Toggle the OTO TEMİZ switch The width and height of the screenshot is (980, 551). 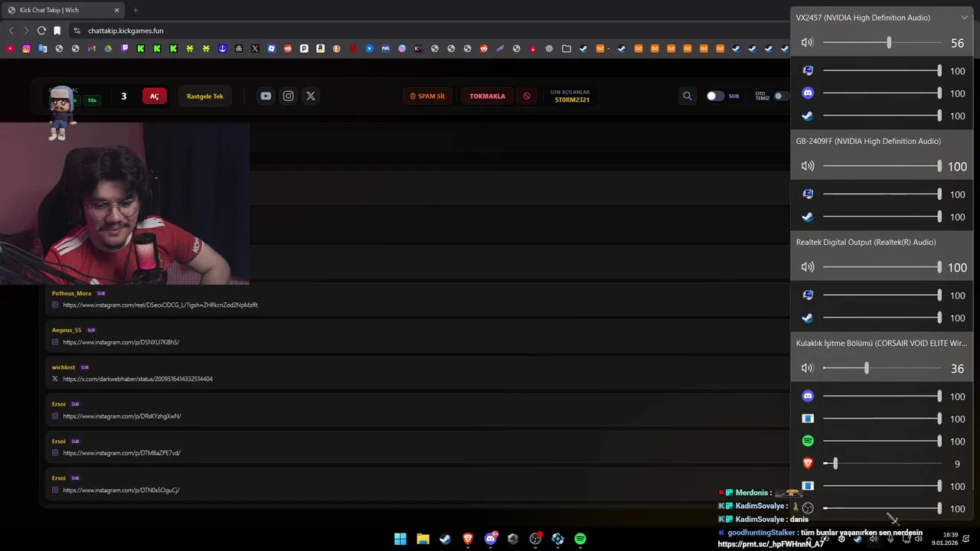pyautogui.click(x=779, y=96)
